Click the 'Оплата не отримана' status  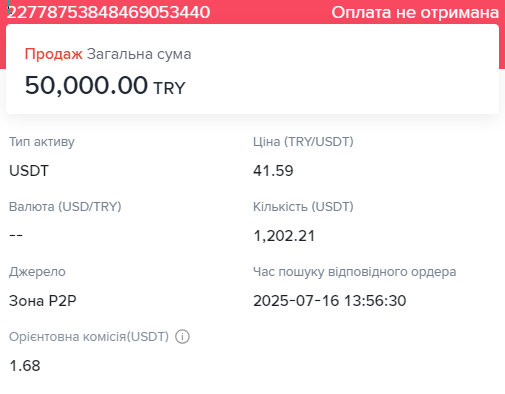click(415, 13)
